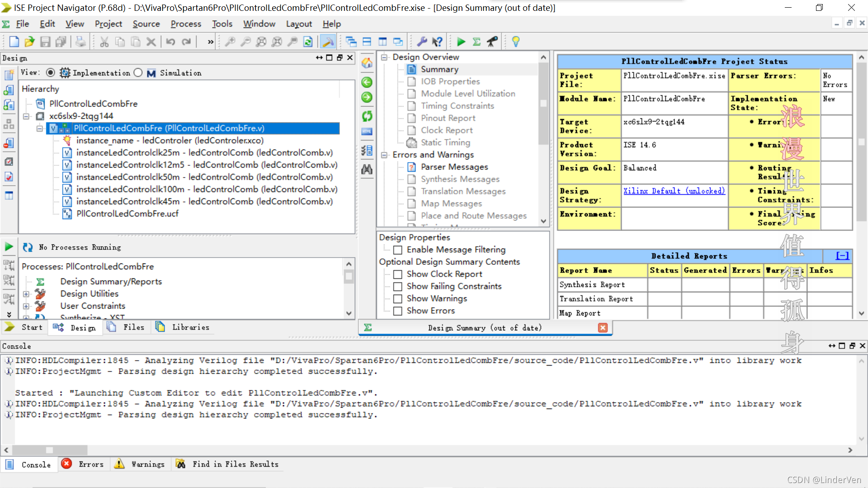
Task: Check Show Warnings option
Action: click(x=398, y=299)
